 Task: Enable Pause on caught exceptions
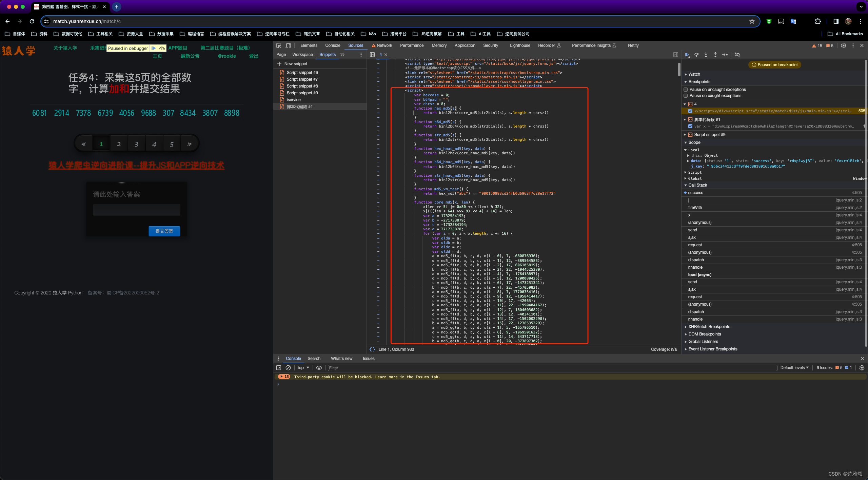click(x=686, y=96)
